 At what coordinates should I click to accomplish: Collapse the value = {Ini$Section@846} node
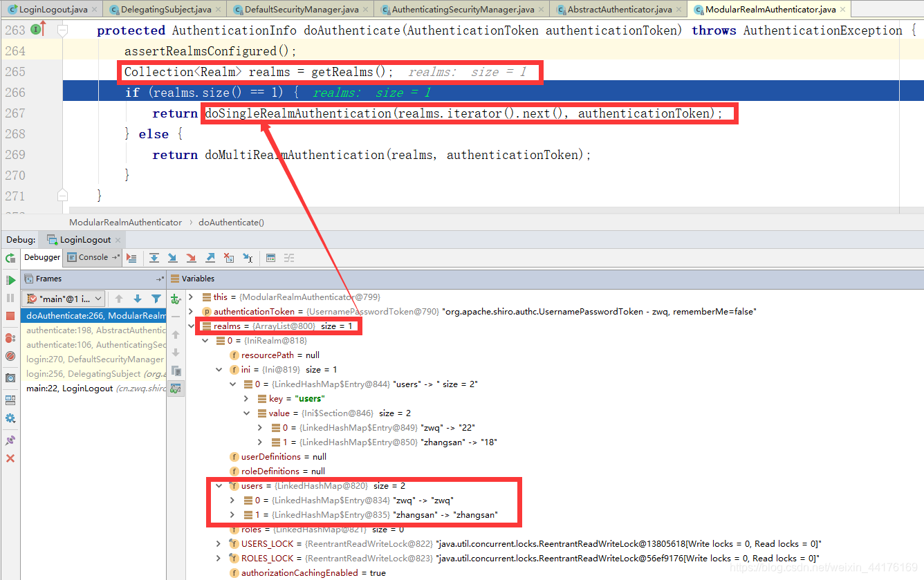(246, 413)
